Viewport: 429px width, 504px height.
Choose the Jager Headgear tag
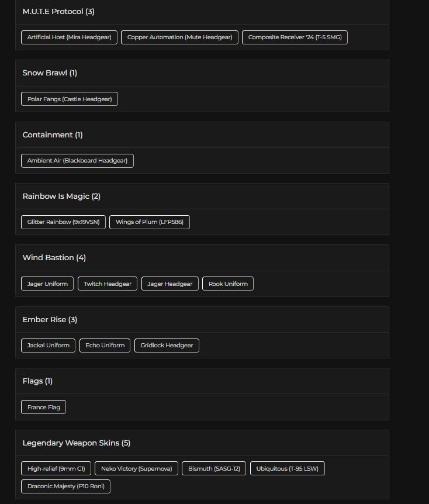coord(169,284)
